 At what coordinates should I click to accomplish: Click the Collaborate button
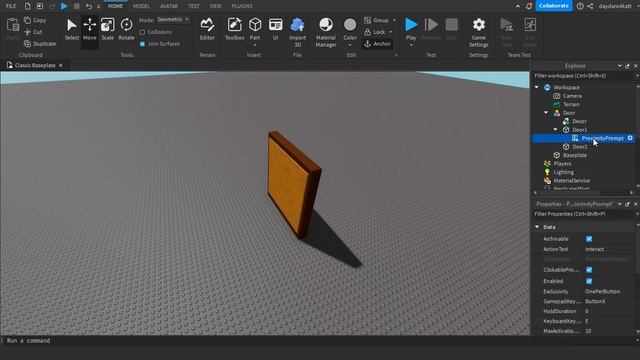tap(553, 6)
